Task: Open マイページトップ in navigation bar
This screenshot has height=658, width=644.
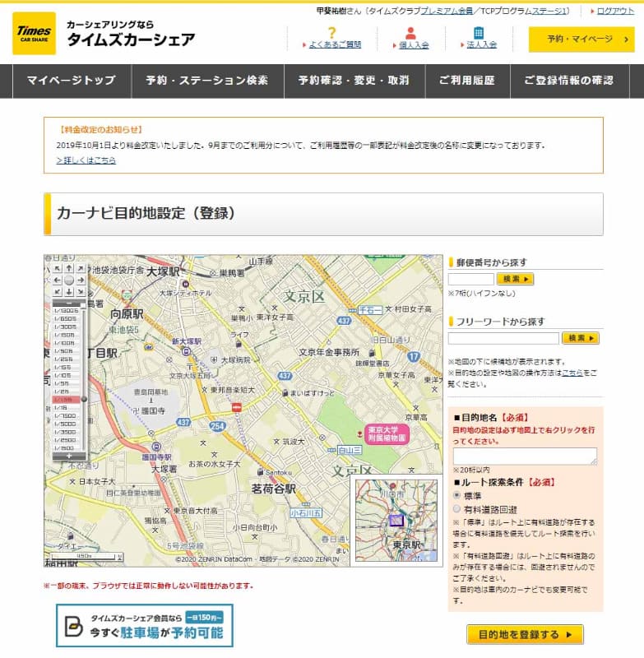Action: [x=72, y=81]
